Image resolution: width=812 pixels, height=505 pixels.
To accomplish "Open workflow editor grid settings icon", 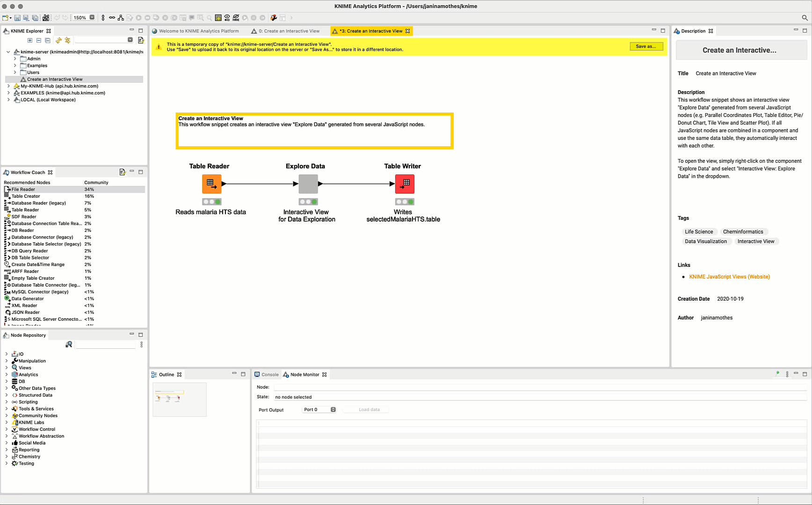I will [x=218, y=18].
